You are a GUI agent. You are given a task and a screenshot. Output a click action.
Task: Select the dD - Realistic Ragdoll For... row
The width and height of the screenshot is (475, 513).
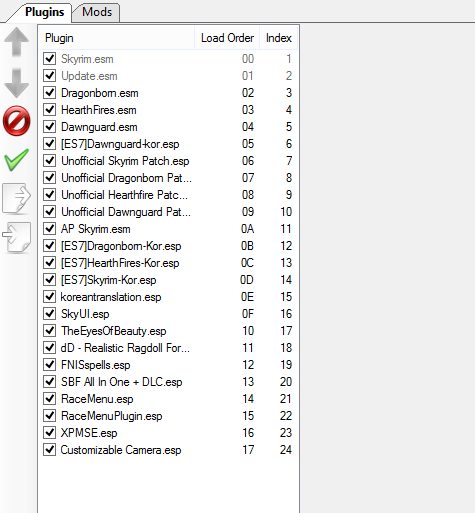[168, 348]
